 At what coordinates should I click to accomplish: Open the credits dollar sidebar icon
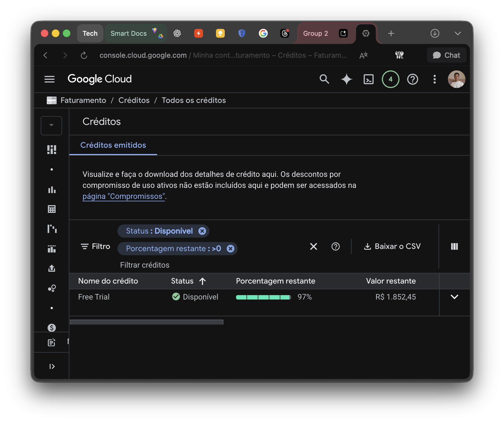coord(52,328)
